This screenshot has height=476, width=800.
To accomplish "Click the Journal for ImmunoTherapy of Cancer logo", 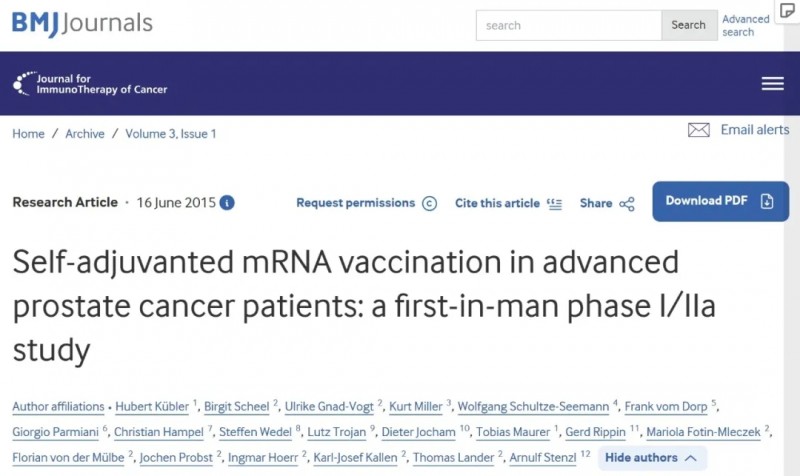I will click(x=90, y=84).
